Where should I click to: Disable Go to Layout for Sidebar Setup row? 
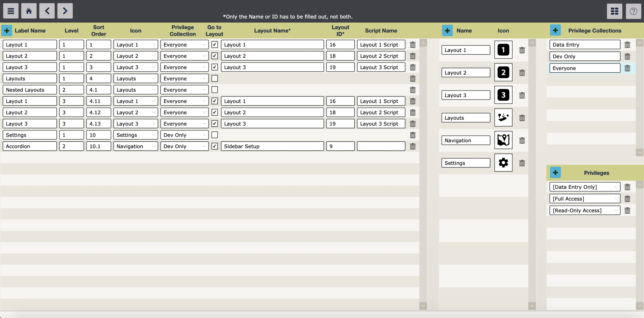tap(214, 146)
